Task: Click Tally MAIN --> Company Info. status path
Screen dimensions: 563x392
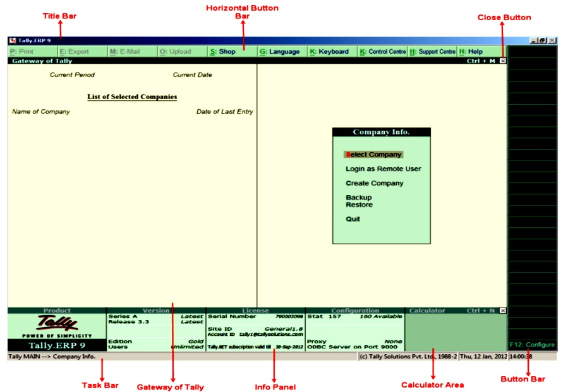Action: [x=52, y=357]
